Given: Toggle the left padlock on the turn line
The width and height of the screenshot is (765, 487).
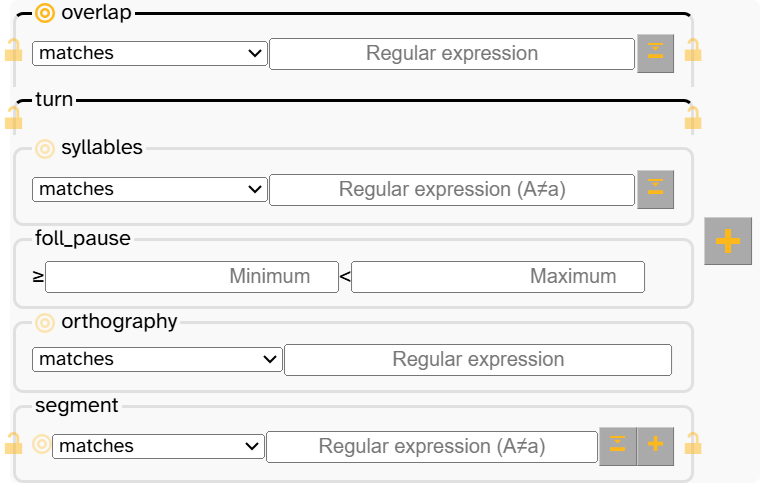Looking at the screenshot, I should (13, 119).
